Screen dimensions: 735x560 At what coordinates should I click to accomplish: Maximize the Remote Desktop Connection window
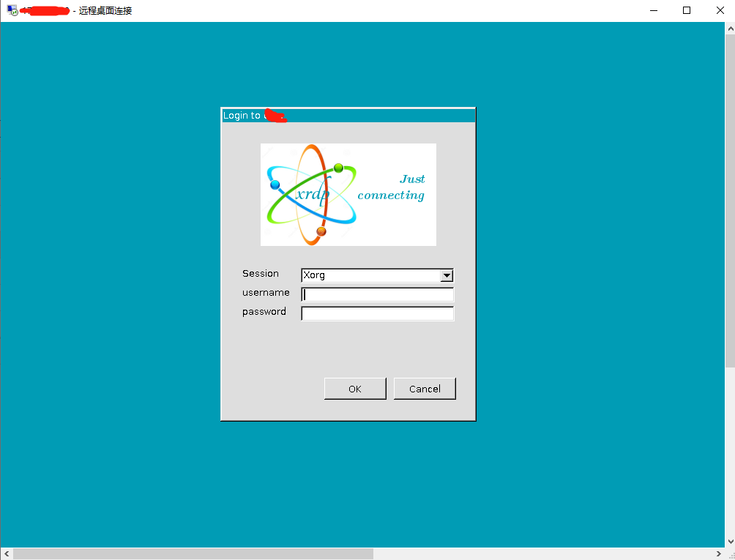coord(687,10)
